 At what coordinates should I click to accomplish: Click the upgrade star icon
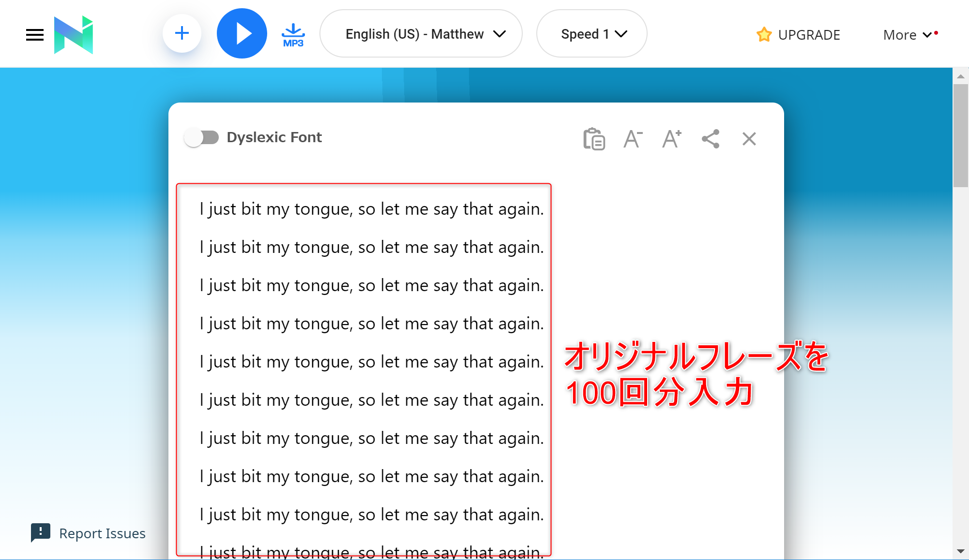764,34
